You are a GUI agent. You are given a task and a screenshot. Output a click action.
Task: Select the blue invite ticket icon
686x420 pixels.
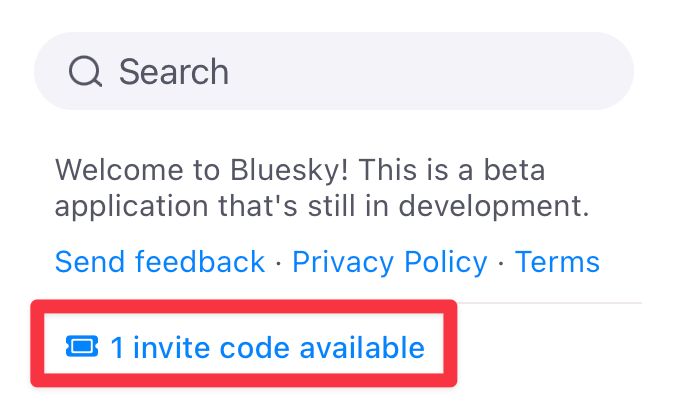[81, 347]
